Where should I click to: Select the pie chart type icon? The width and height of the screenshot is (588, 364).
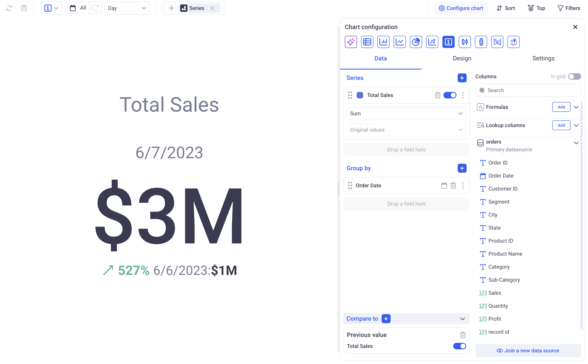[416, 42]
